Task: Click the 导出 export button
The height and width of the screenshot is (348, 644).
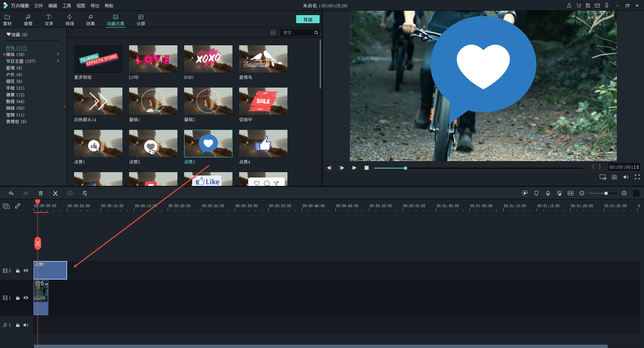Action: click(308, 19)
